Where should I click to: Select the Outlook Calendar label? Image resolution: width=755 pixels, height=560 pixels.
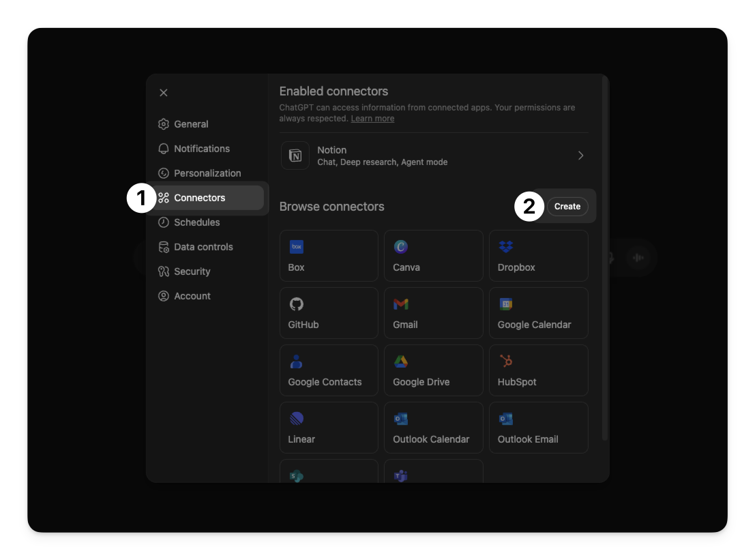pyautogui.click(x=431, y=439)
